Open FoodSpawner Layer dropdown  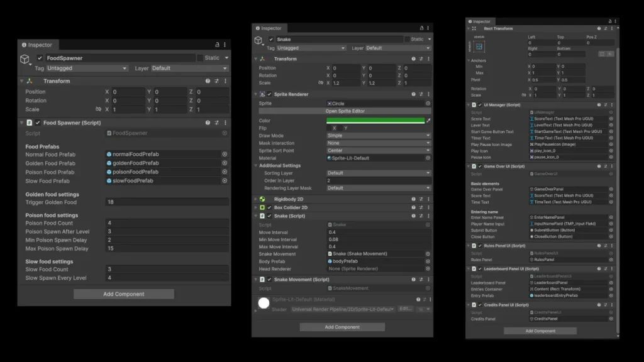tap(189, 68)
